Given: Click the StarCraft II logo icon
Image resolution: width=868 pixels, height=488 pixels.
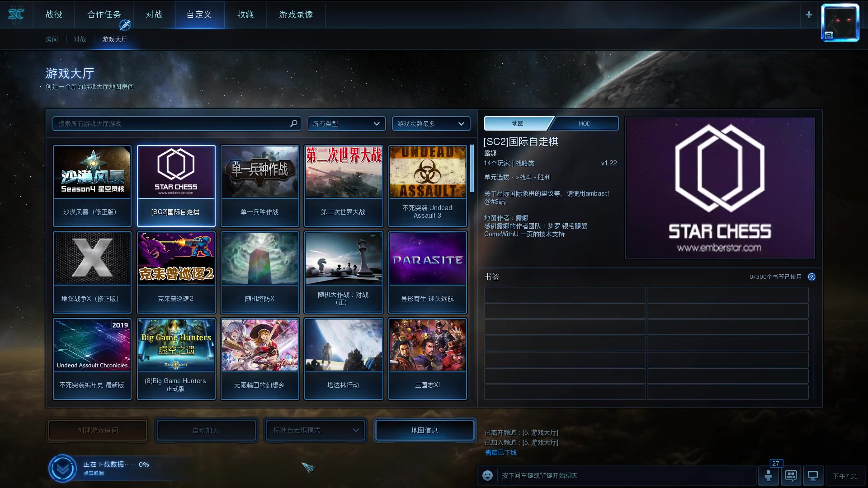Looking at the screenshot, I should click(x=16, y=14).
